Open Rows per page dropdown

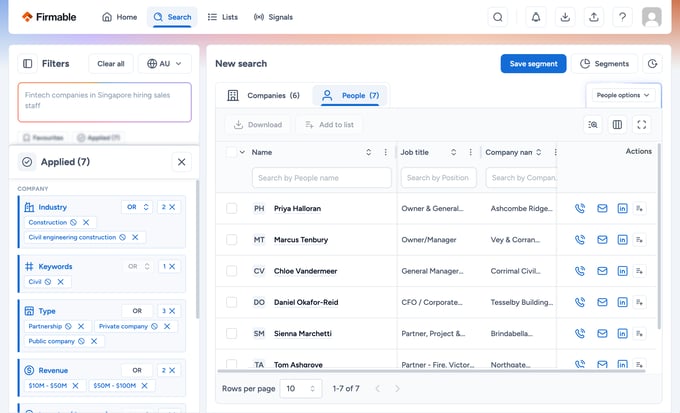click(x=301, y=389)
